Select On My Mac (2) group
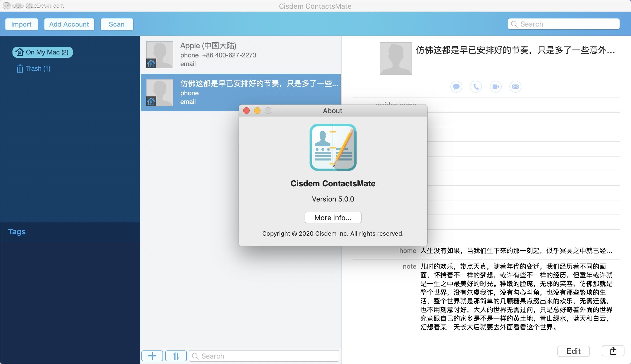631x364 pixels. click(x=43, y=52)
